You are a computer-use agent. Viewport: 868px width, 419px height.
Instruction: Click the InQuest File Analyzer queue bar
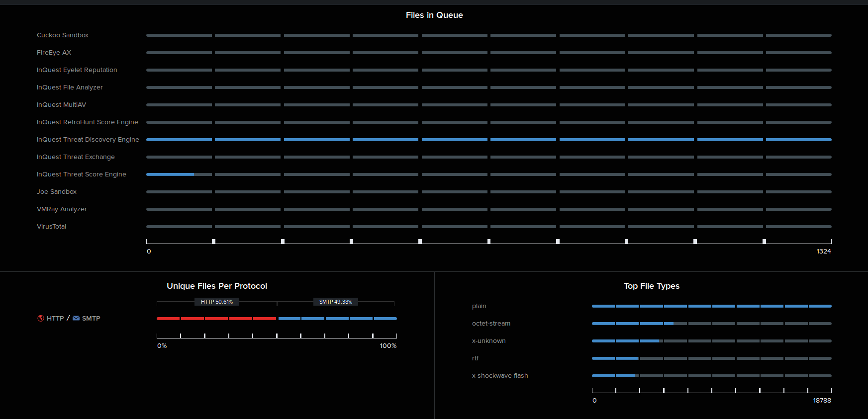tap(489, 87)
